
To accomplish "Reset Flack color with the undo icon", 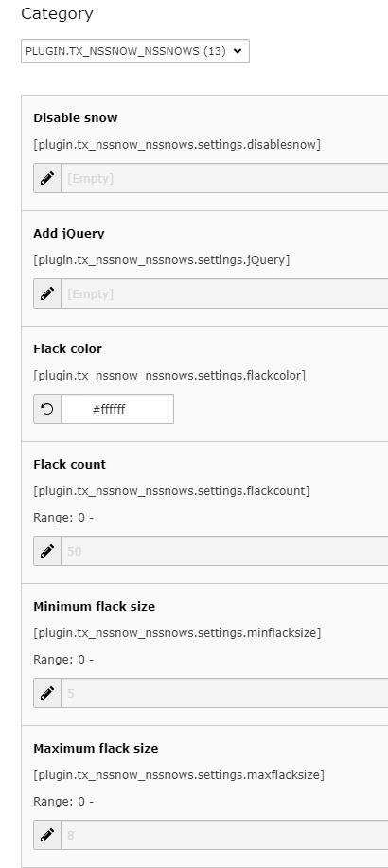I will [47, 409].
